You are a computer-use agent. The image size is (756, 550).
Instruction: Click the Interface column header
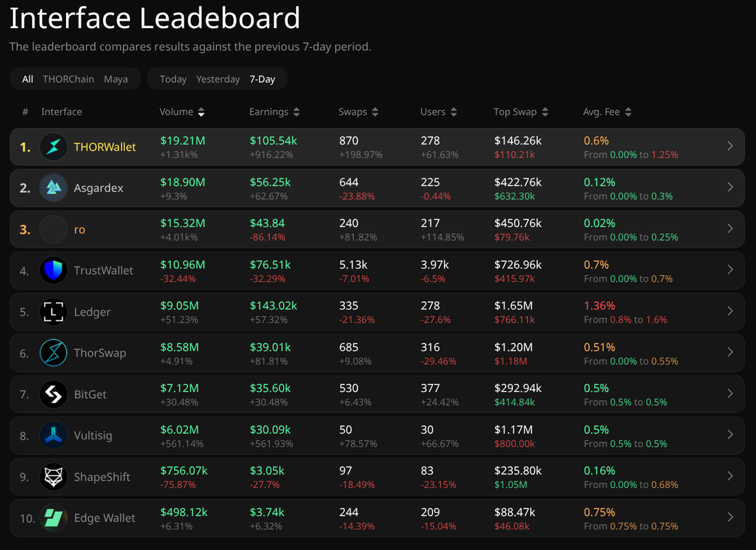pyautogui.click(x=62, y=112)
